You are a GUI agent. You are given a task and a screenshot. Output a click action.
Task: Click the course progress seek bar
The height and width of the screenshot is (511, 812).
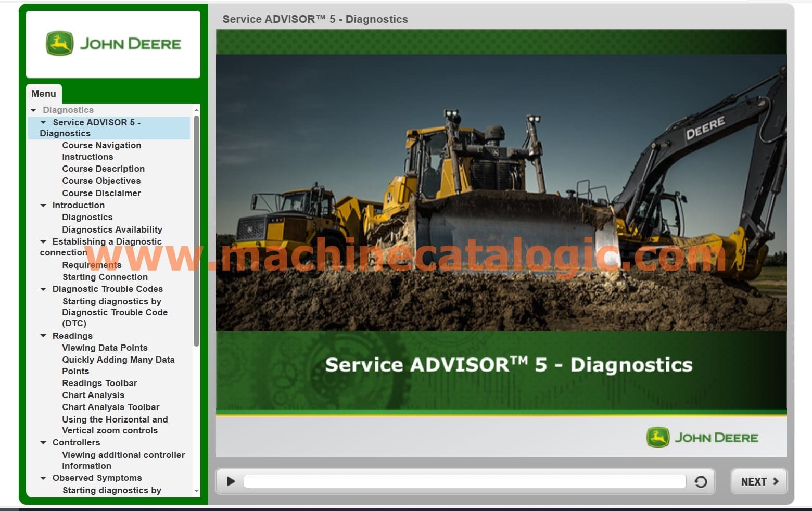click(465, 481)
